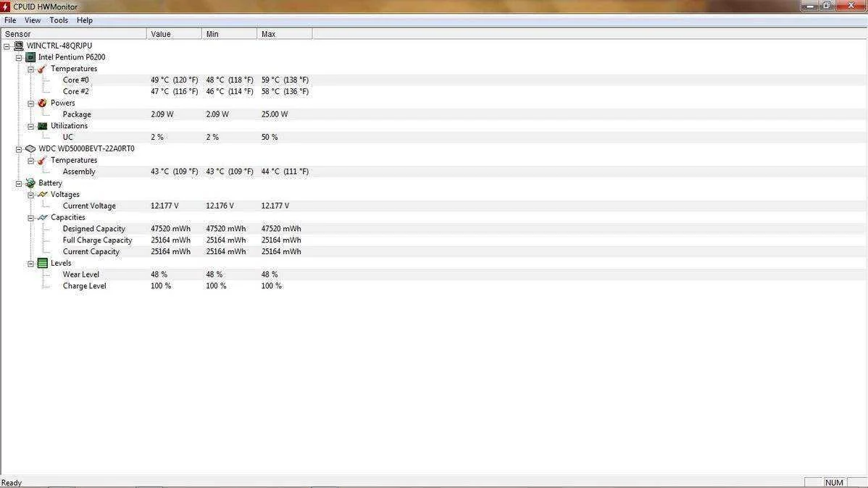Click the Min column header
This screenshot has width=868, height=488.
(230, 34)
